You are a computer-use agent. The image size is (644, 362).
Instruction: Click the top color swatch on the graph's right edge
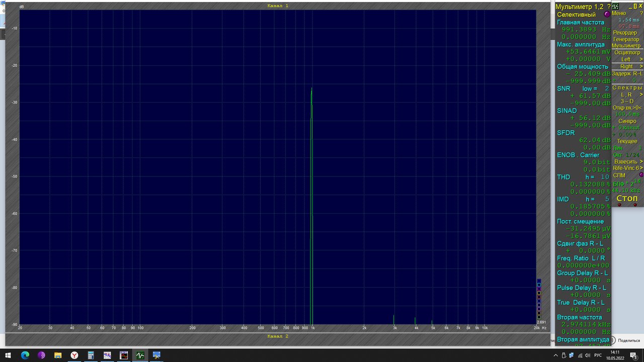pos(539,281)
